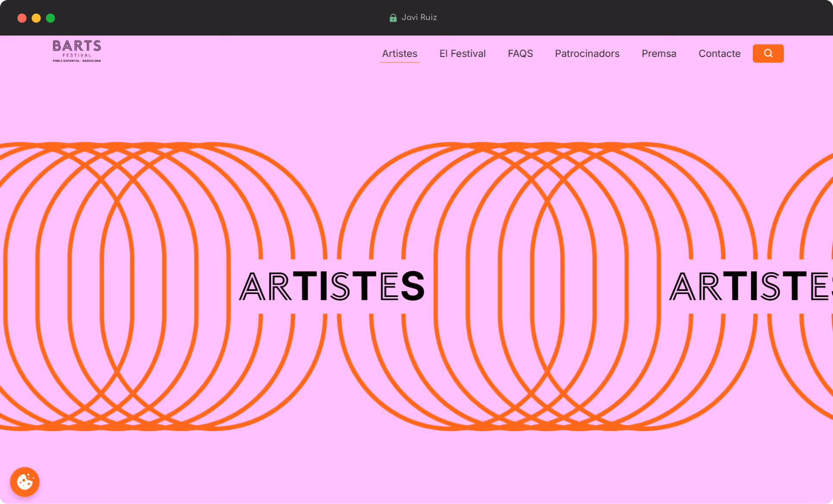Image resolution: width=833 pixels, height=504 pixels.
Task: Click the yellow minimize window button
Action: (36, 18)
